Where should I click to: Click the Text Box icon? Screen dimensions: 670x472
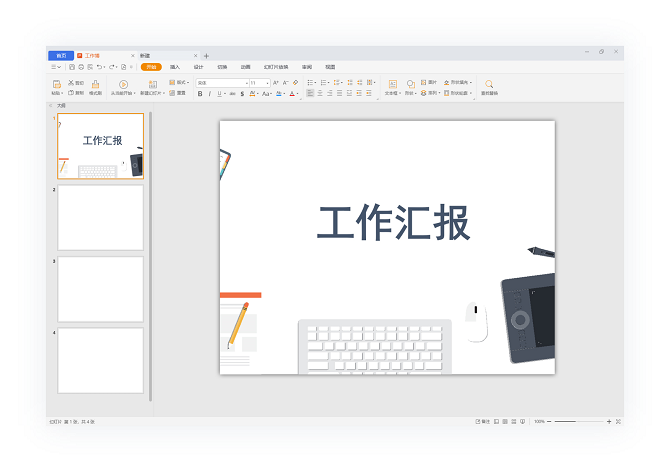point(393,84)
